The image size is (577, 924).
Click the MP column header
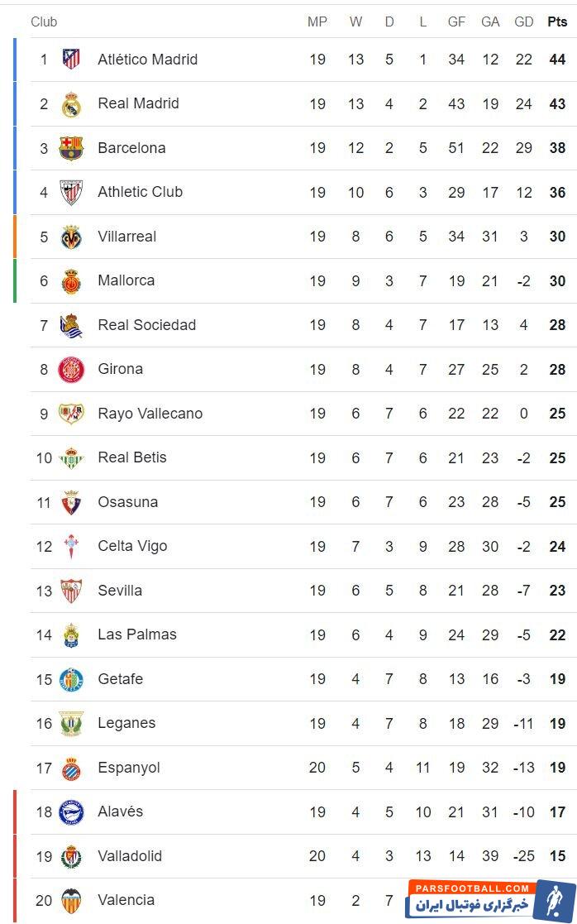(x=317, y=22)
